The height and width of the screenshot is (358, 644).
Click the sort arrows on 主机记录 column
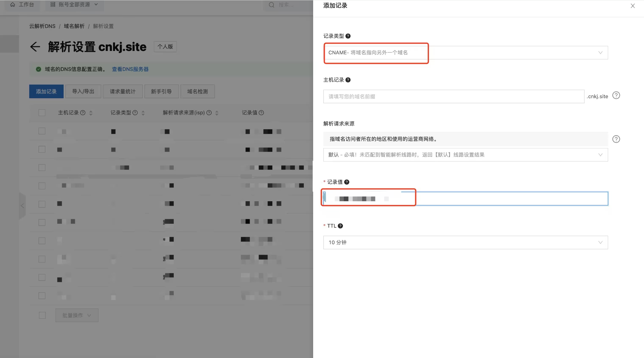coord(91,113)
